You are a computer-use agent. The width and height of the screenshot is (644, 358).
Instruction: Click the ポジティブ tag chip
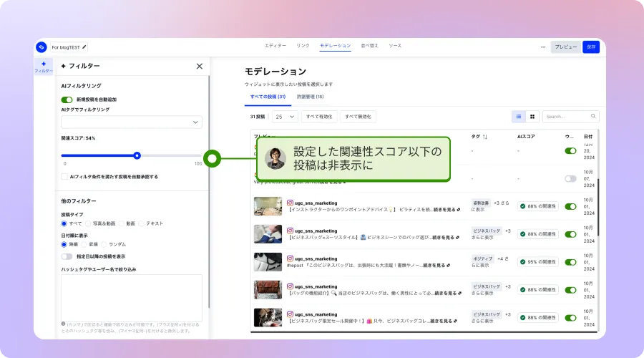tap(482, 259)
